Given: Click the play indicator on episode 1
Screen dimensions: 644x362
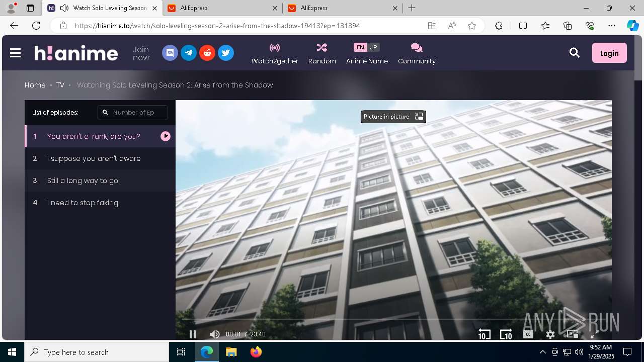Looking at the screenshot, I should tap(166, 136).
